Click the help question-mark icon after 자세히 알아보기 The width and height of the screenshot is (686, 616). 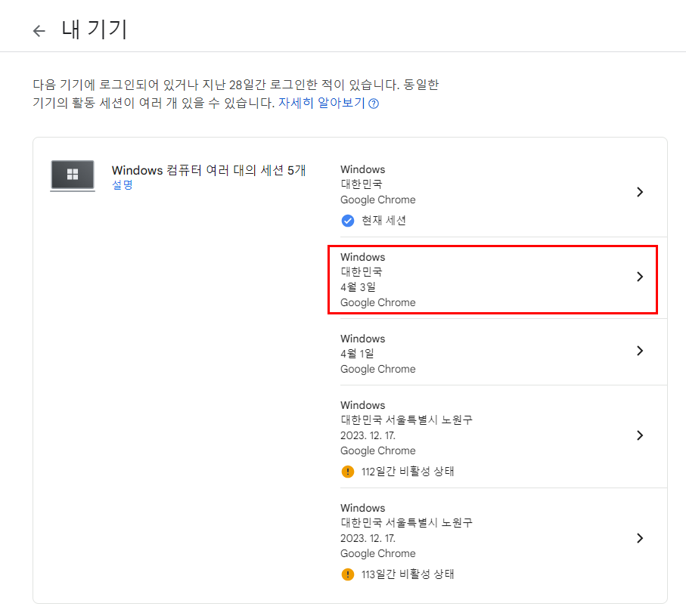click(373, 104)
